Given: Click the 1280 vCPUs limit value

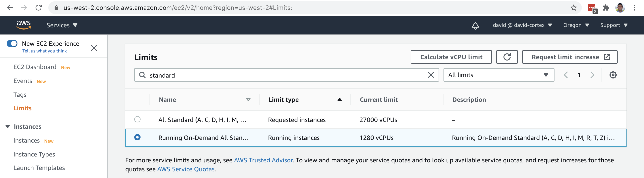Looking at the screenshot, I should click(376, 138).
